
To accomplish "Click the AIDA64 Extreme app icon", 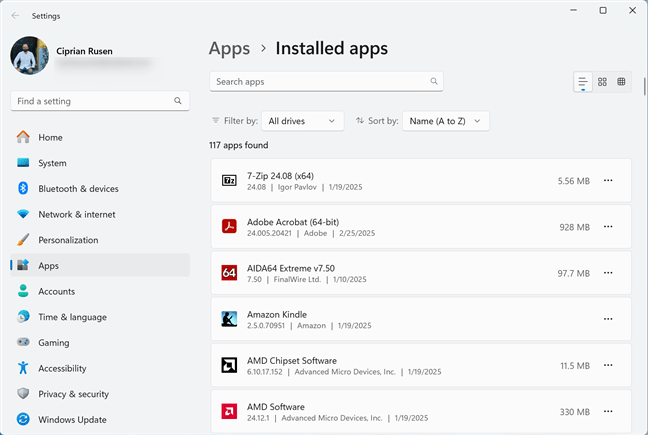I will click(x=229, y=273).
